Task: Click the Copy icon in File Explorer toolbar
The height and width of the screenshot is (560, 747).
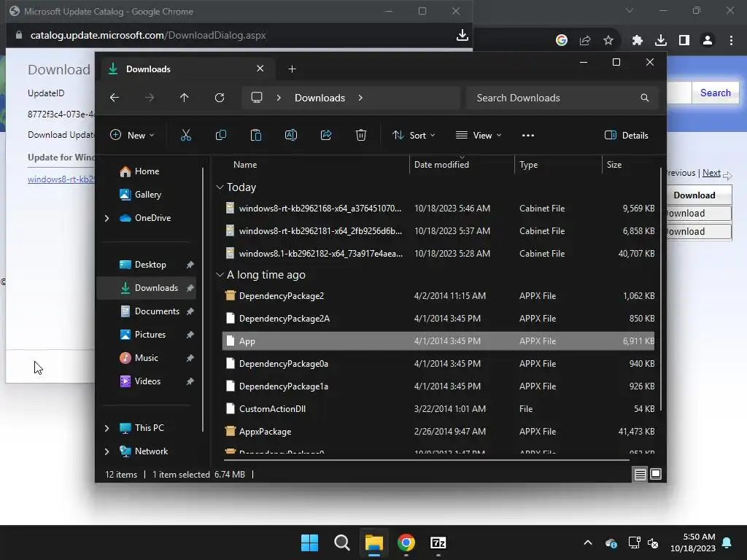Action: [x=221, y=135]
